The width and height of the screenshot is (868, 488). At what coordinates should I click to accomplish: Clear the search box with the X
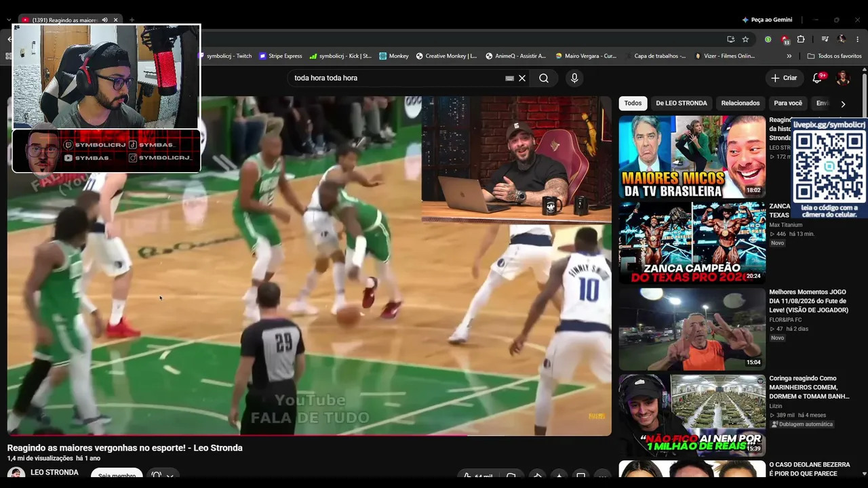coord(522,78)
